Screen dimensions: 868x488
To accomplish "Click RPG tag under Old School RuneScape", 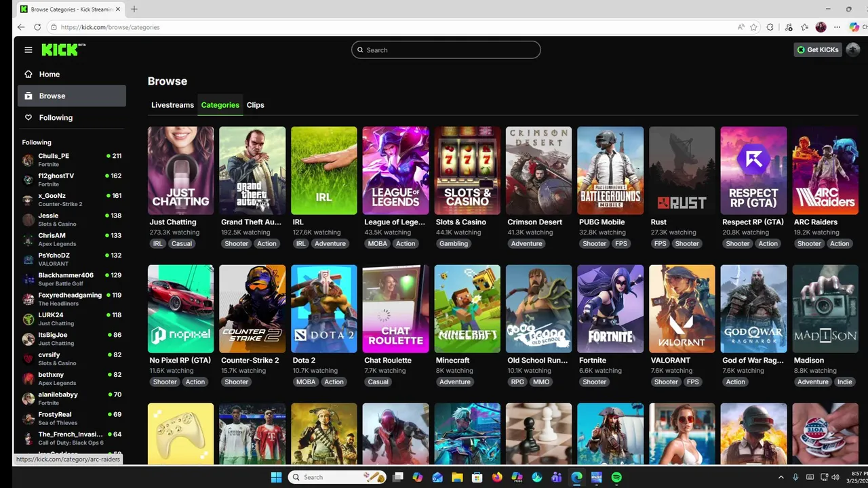I will pyautogui.click(x=517, y=382).
